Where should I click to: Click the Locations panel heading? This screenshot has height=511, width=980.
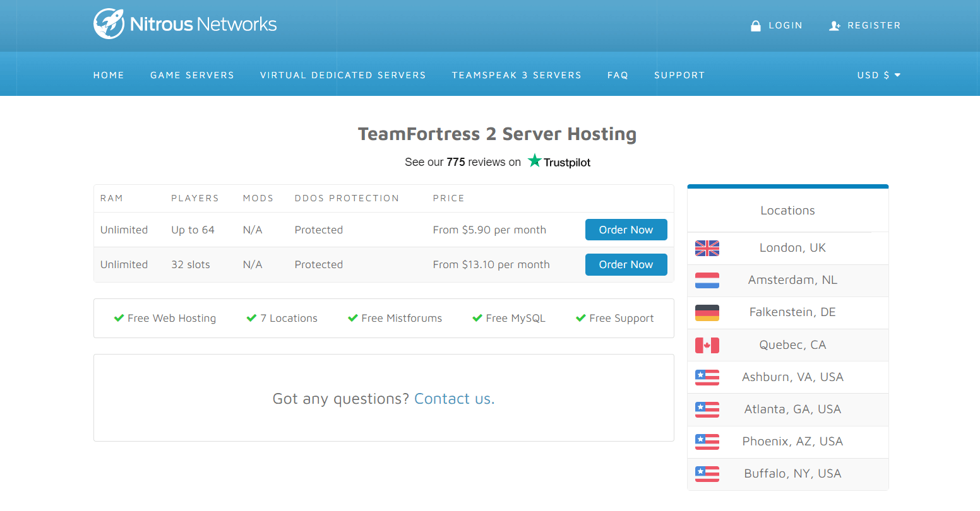[788, 211]
